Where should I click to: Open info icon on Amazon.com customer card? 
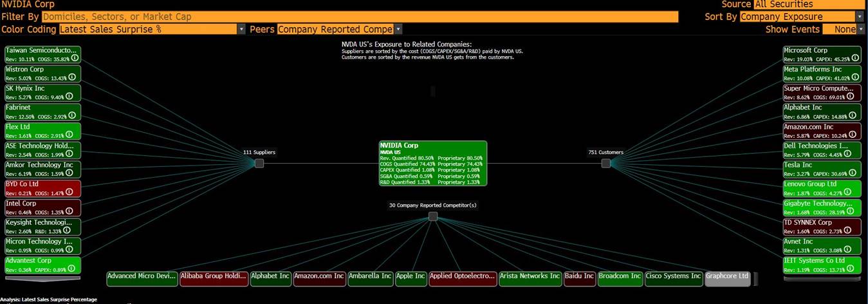click(854, 135)
